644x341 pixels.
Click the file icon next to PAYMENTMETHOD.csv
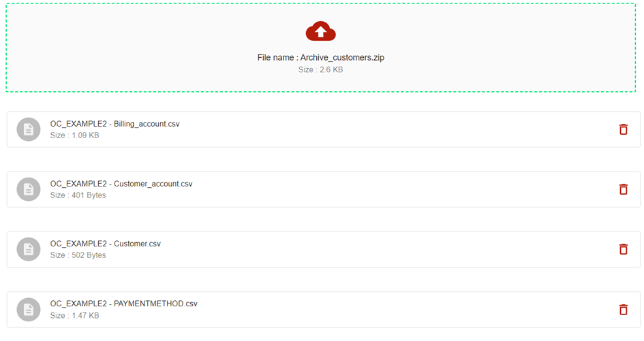tap(29, 310)
